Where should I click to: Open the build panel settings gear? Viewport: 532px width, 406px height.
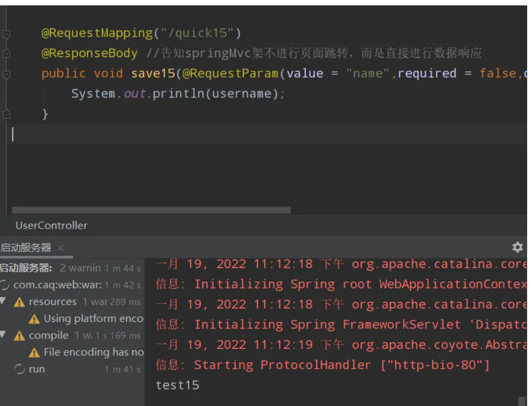517,247
